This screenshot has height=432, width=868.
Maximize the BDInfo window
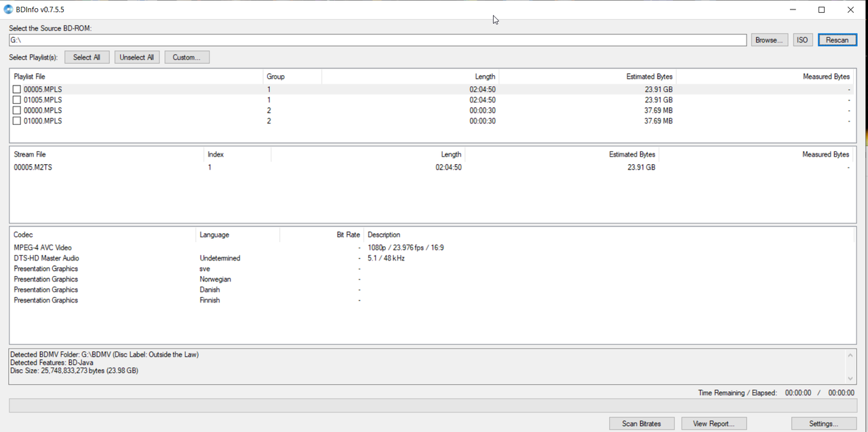[822, 9]
